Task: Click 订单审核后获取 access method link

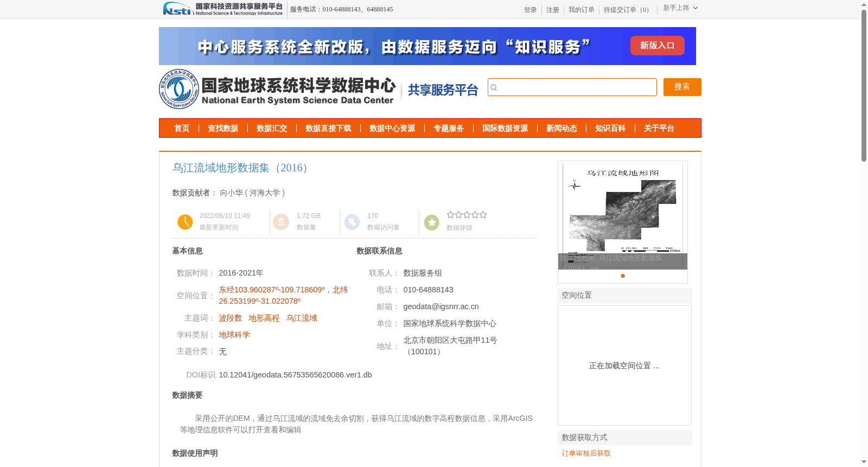Action: 586,453
